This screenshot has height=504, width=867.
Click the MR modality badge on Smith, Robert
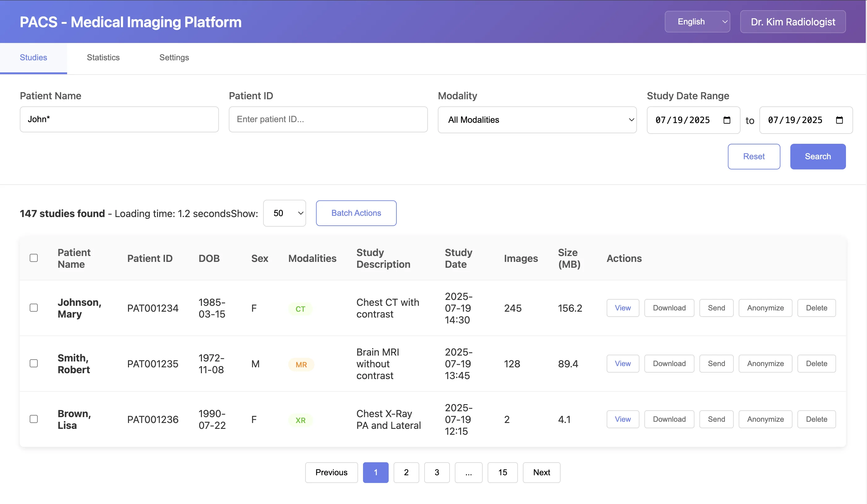[301, 364]
